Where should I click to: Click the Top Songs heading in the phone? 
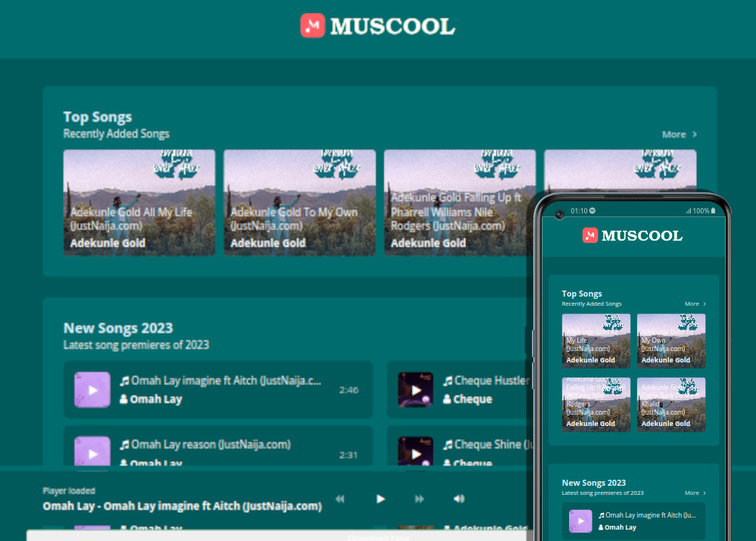(581, 294)
